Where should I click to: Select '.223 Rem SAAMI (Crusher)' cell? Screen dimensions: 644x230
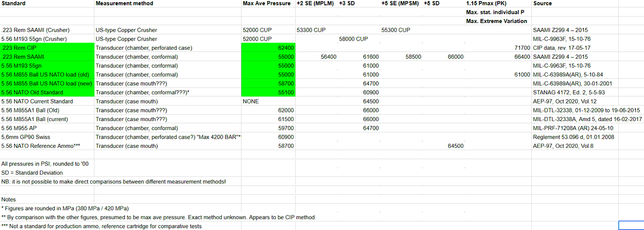pyautogui.click(x=47, y=30)
